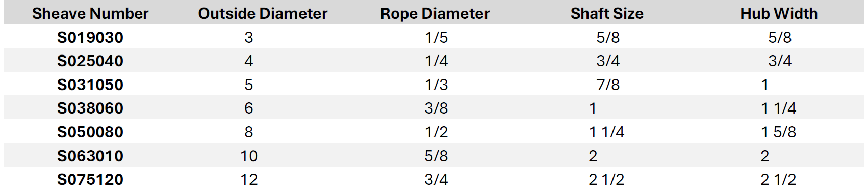
Task: Select sheave number S063010
Action: (x=90, y=156)
